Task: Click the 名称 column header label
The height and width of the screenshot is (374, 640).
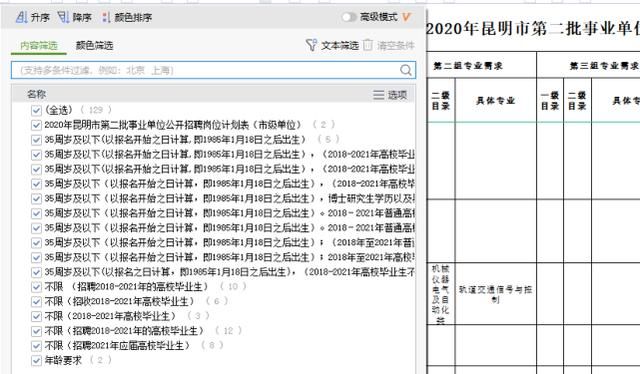Action: (x=36, y=94)
